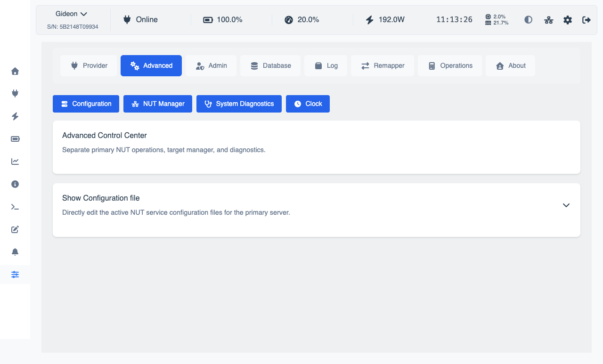Switch to the Remapper tab
Screen dimensions: 603x364
point(383,66)
